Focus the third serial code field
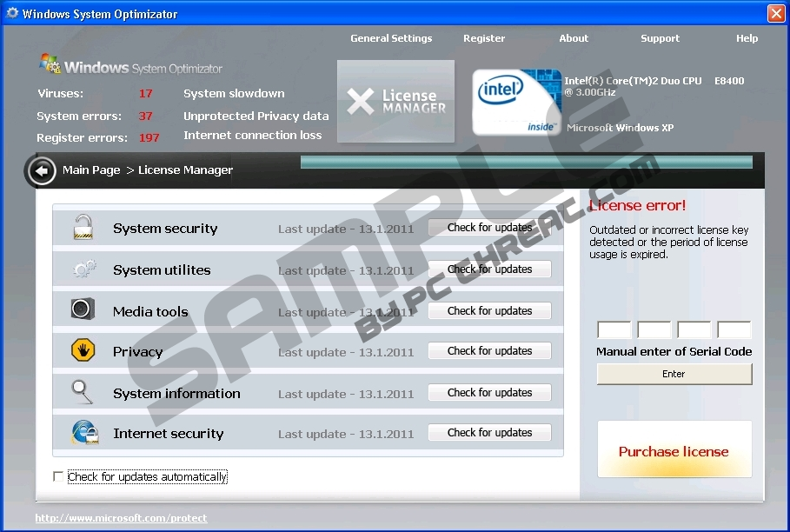 tap(694, 330)
